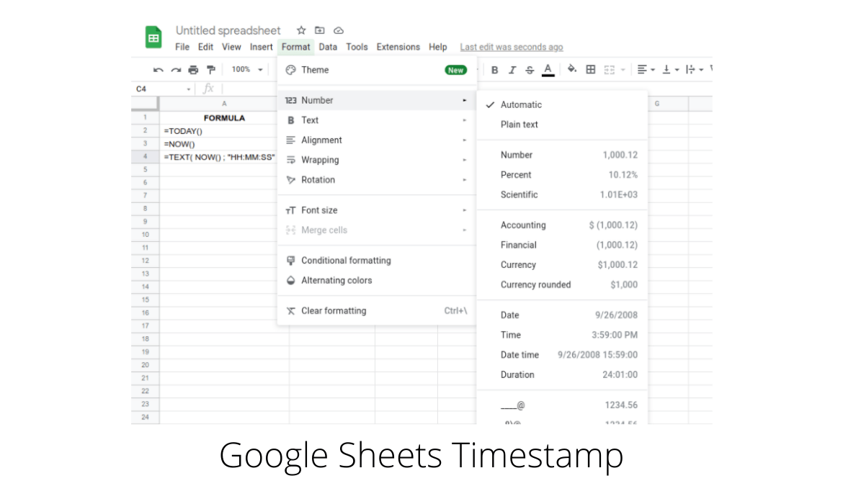Open the vertical align dropdown

point(670,69)
